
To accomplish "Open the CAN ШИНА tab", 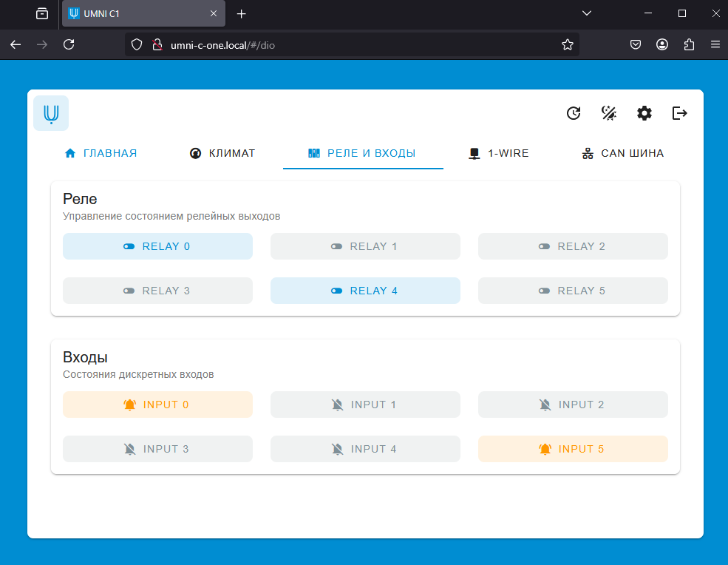I will (623, 153).
